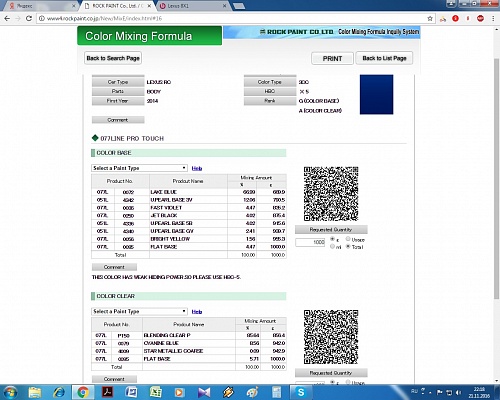Click the CYANINE BLUE product name
This screenshot has height=400, width=500.
(161, 343)
